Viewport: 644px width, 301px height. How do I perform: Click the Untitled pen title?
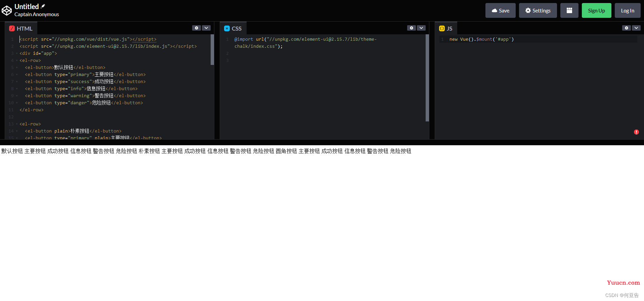point(27,7)
